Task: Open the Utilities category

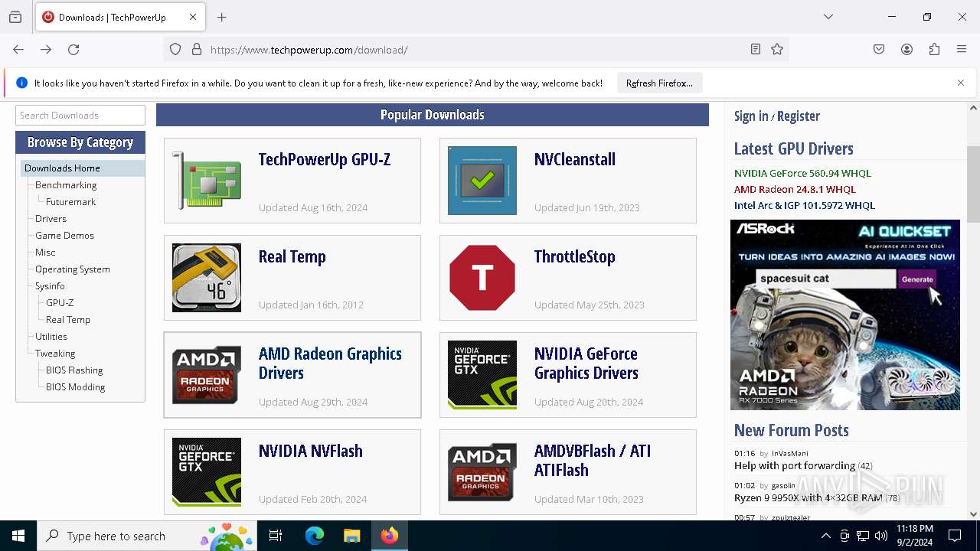Action: 51,337
